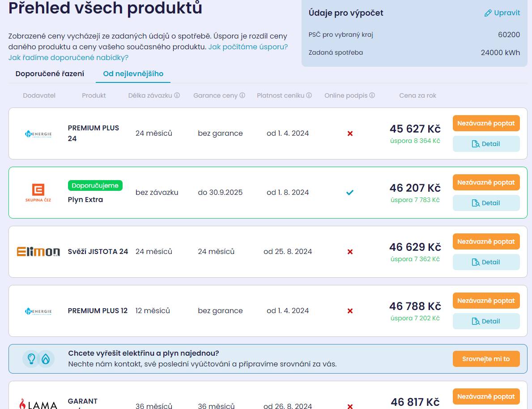532x409 pixels.
Task: Open Detail for Svěží JISTOTA 24
Action: [486, 262]
